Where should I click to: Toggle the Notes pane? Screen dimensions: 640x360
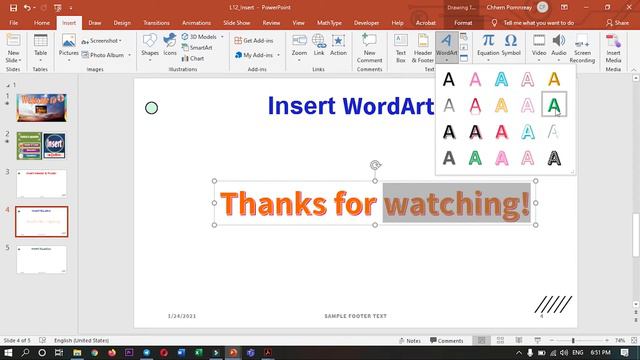(x=409, y=340)
